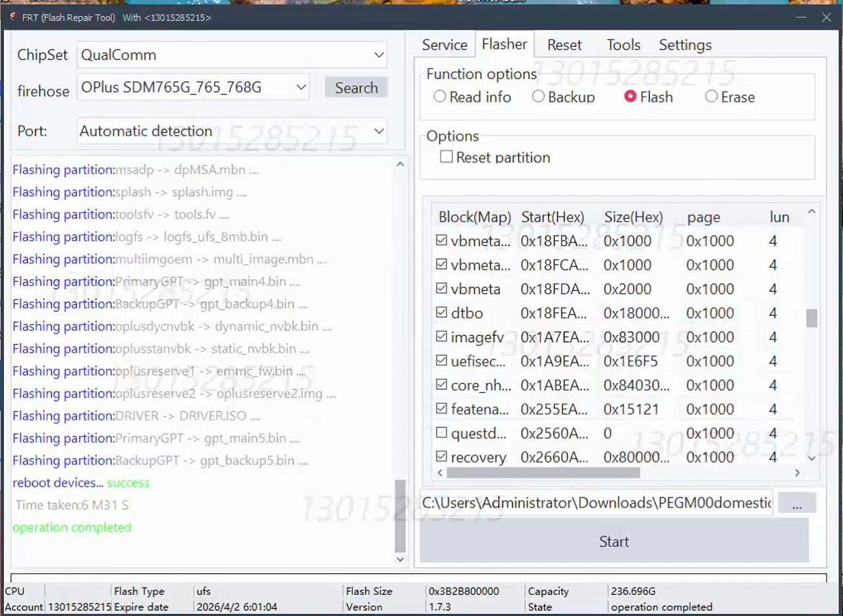This screenshot has height=616, width=843.
Task: Click the FRT app icon in title bar
Action: 12,17
